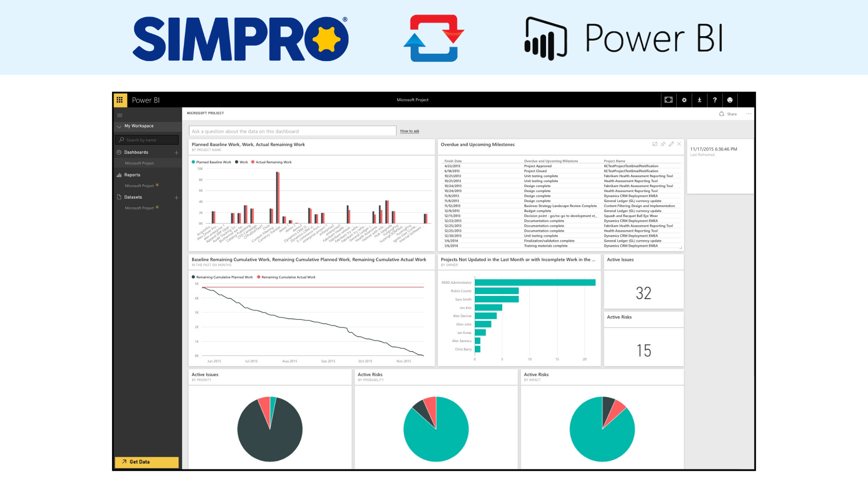The width and height of the screenshot is (868, 488).
Task: Click the Actual Remaining Work legend swatch
Action: [x=253, y=162]
